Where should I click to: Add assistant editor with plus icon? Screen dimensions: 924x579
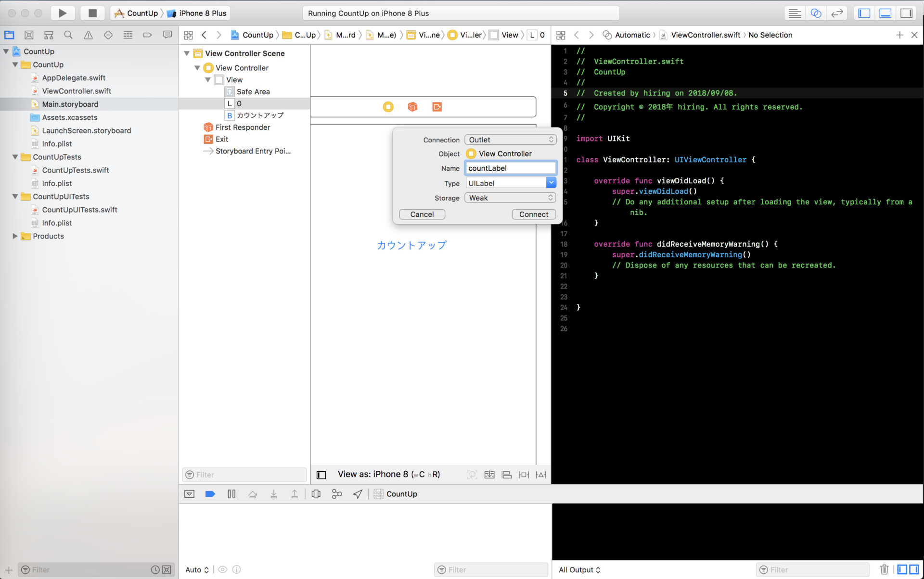tap(899, 35)
